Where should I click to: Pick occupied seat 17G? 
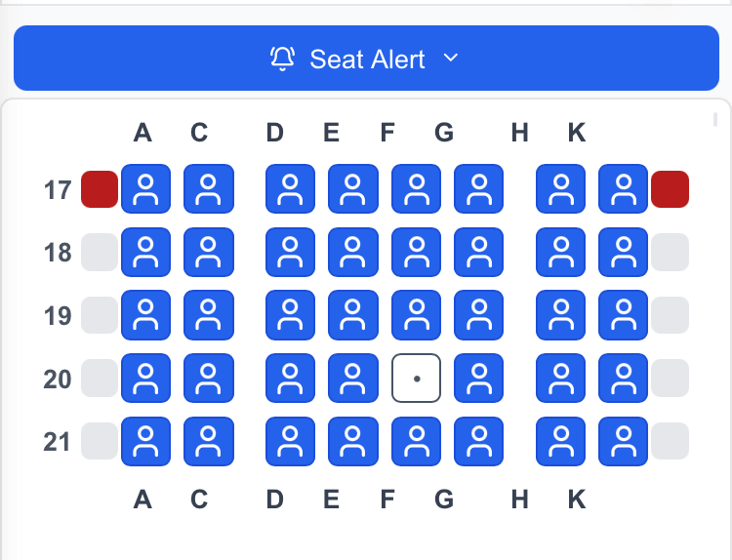[x=479, y=189]
